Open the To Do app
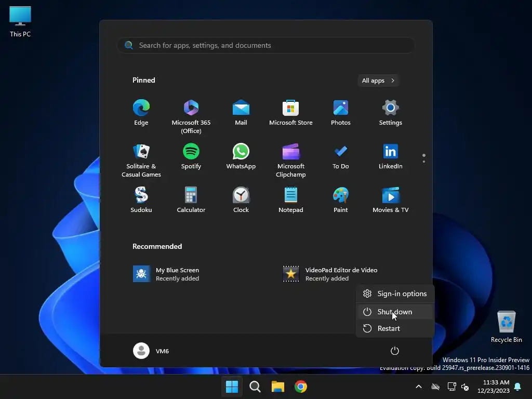 coord(341,157)
